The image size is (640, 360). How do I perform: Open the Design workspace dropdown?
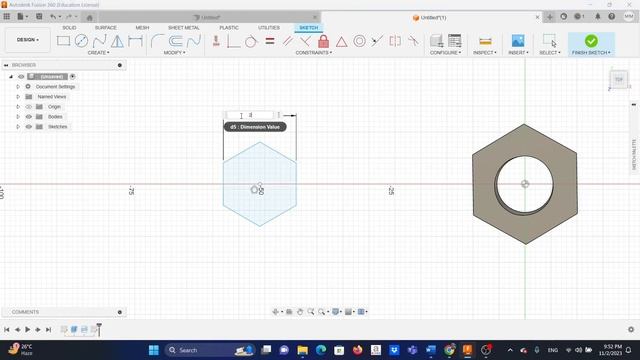pos(28,40)
